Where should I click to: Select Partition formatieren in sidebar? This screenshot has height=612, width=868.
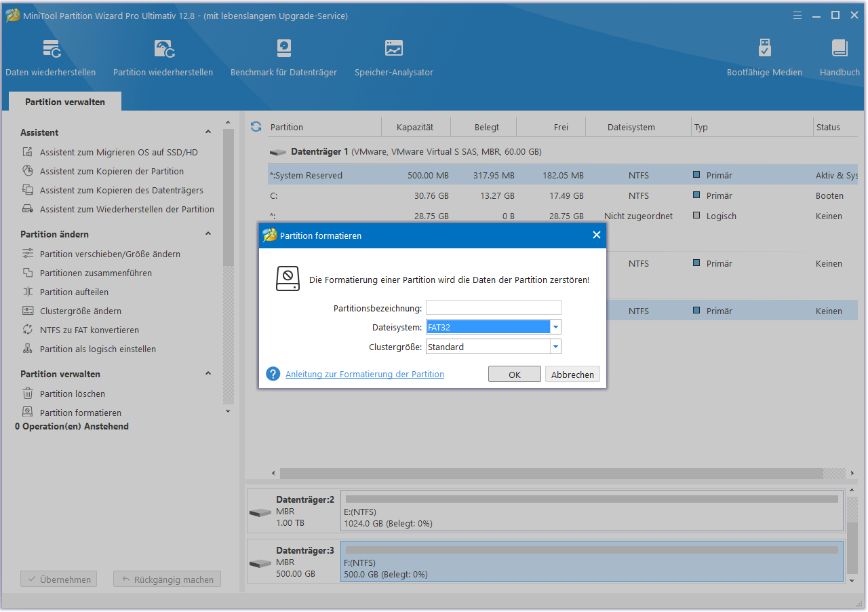(x=81, y=413)
